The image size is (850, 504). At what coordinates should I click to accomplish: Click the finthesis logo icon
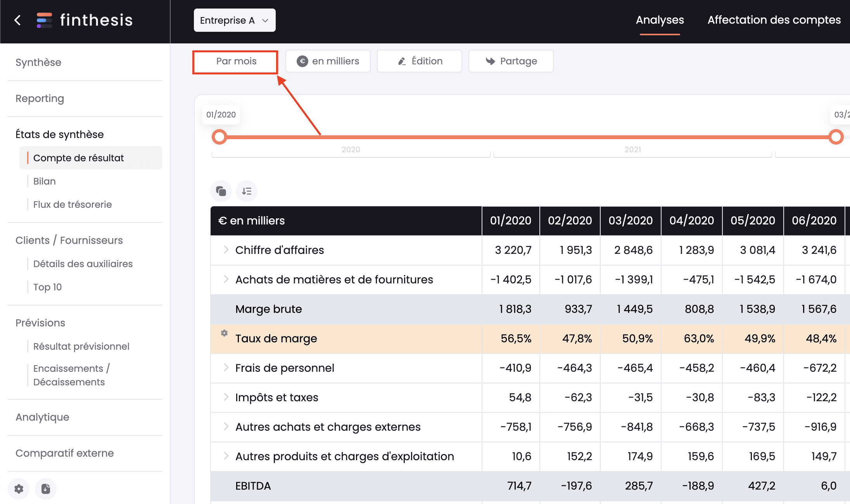click(44, 20)
